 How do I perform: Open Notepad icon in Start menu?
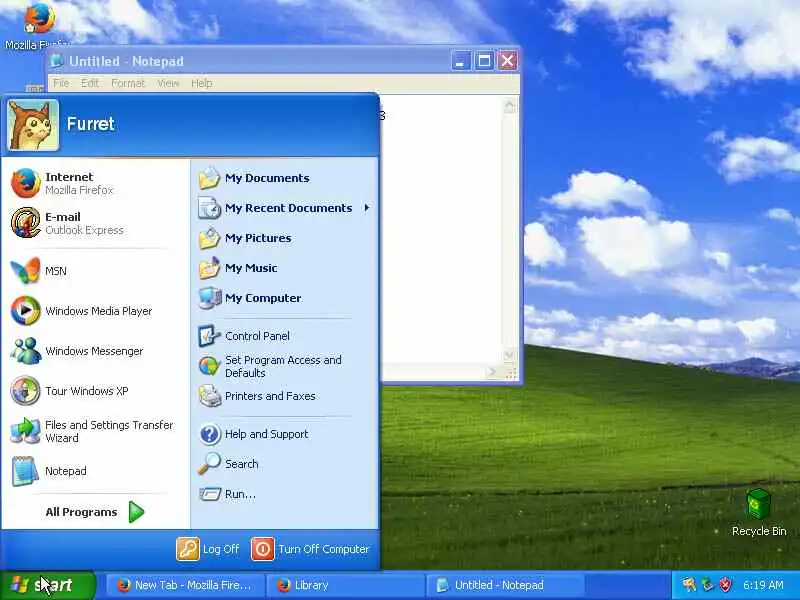(x=26, y=471)
